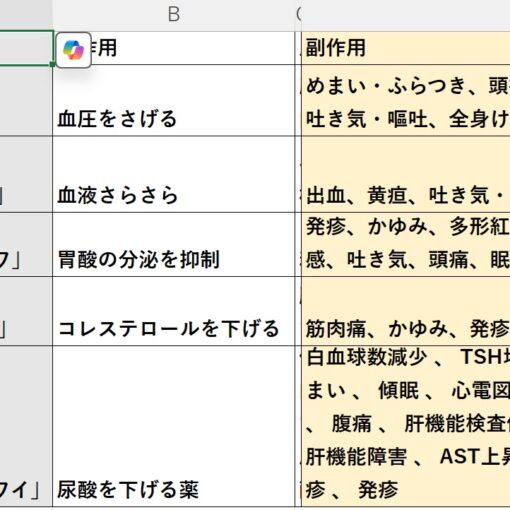The width and height of the screenshot is (510, 510).
Task: Select the 血圧をさげる cell
Action: click(x=174, y=100)
